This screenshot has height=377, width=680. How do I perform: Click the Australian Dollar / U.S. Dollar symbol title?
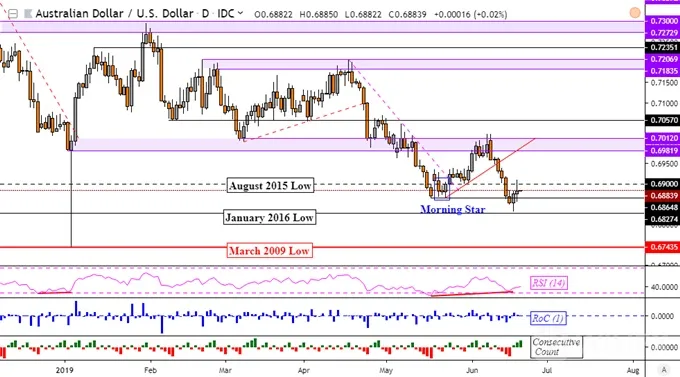pos(114,14)
